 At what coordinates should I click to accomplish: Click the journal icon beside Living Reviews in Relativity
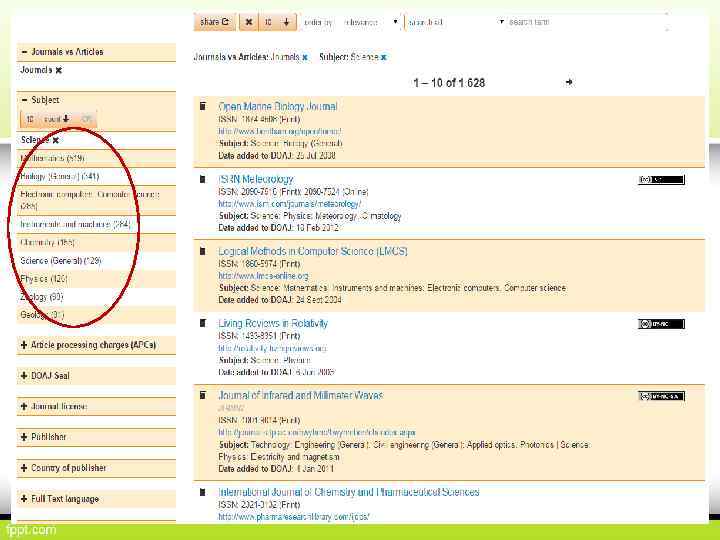click(x=203, y=323)
